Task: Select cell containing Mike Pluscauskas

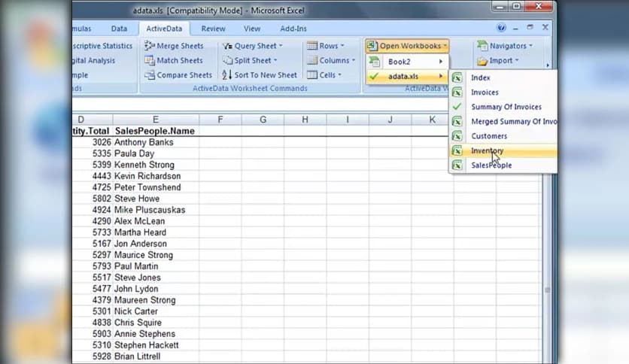Action: click(156, 210)
